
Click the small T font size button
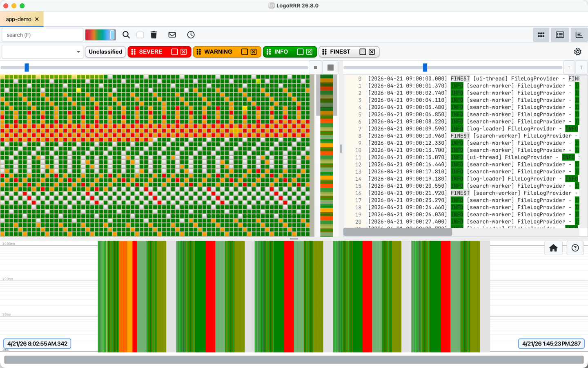point(569,67)
